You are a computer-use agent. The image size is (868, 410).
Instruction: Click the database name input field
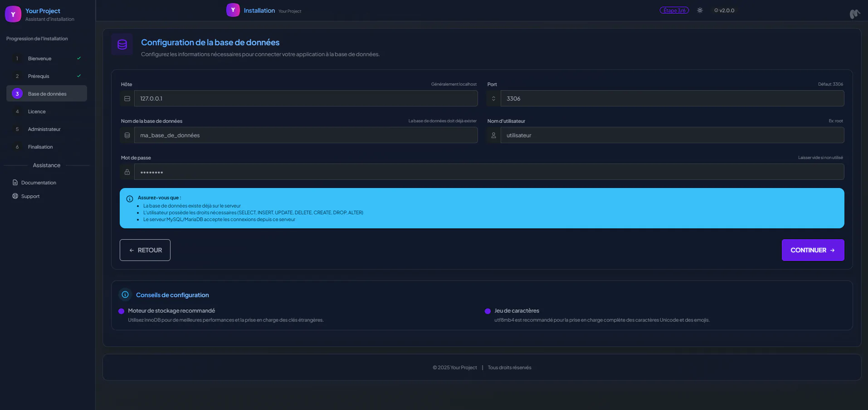point(306,135)
